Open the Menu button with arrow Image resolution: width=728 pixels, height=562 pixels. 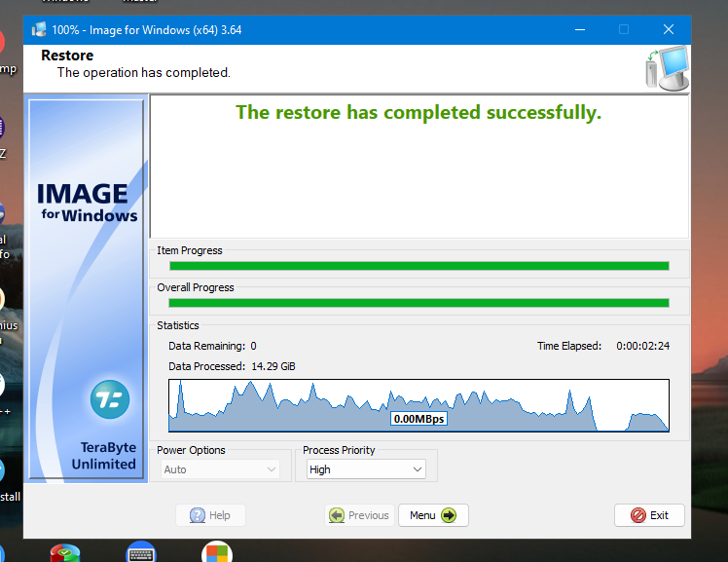[x=433, y=515]
